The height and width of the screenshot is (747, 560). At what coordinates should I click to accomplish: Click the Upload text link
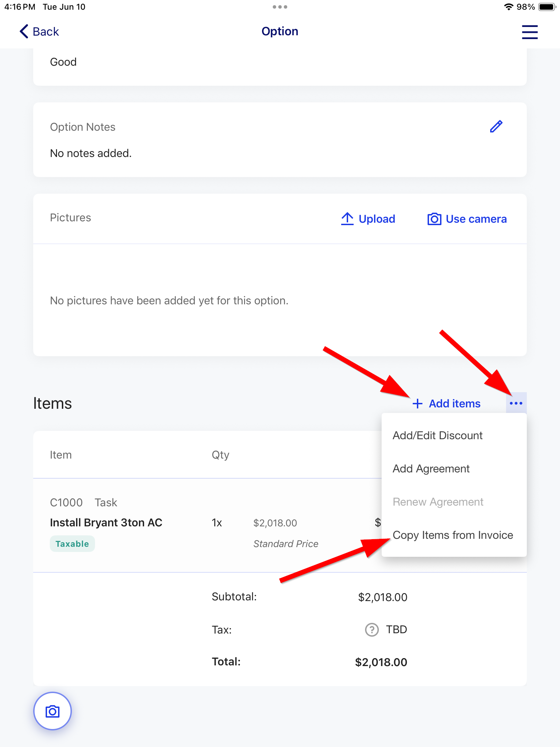coord(377,219)
